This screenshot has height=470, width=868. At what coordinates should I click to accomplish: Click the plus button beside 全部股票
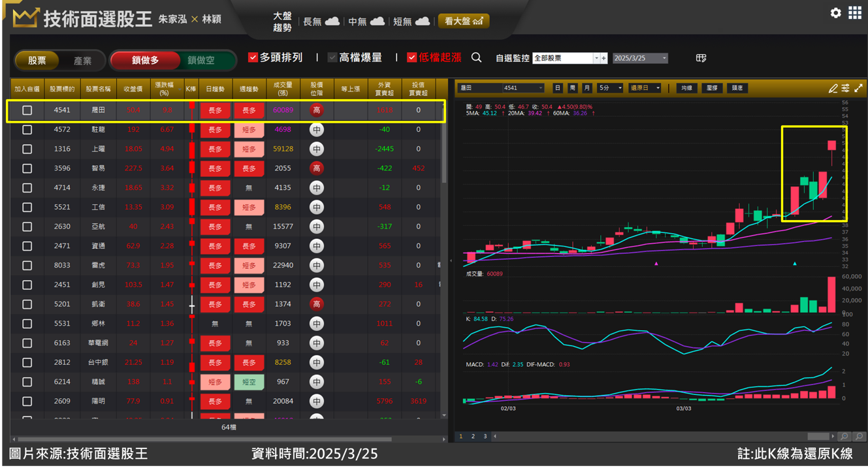tap(603, 58)
